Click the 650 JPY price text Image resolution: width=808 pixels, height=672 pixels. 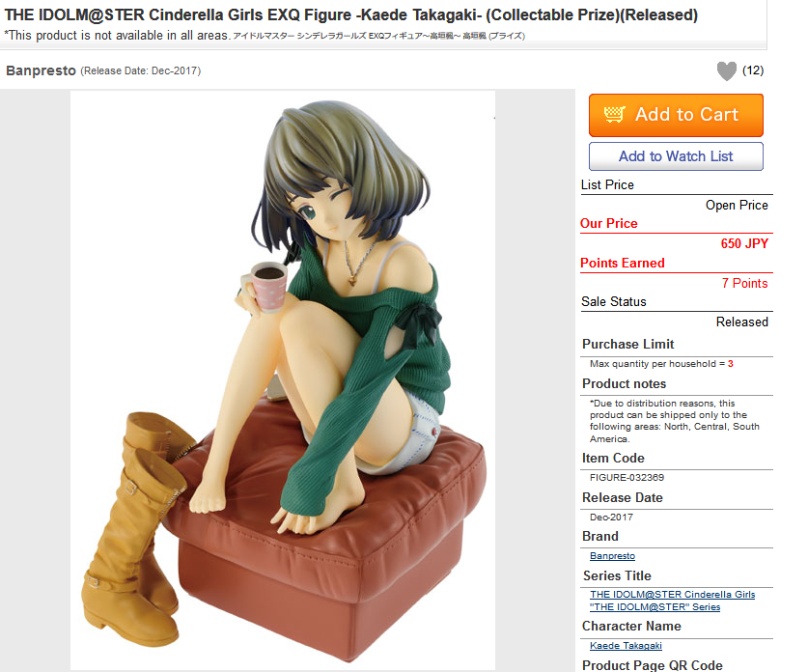point(744,243)
